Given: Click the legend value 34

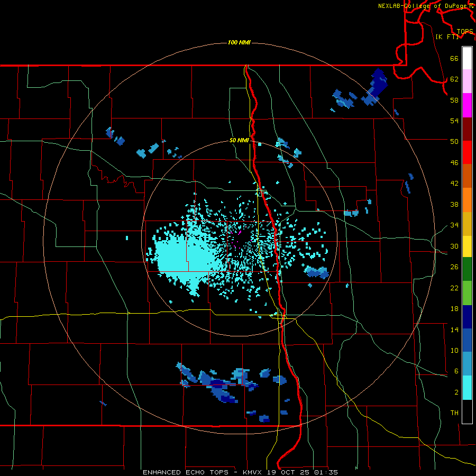Looking at the screenshot, I should (454, 225).
